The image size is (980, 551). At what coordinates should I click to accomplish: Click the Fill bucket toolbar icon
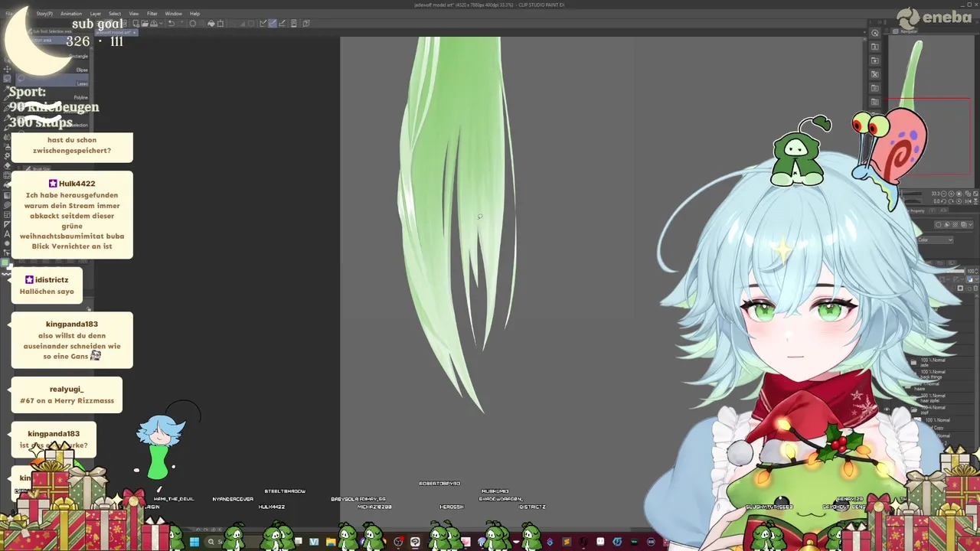(x=211, y=23)
